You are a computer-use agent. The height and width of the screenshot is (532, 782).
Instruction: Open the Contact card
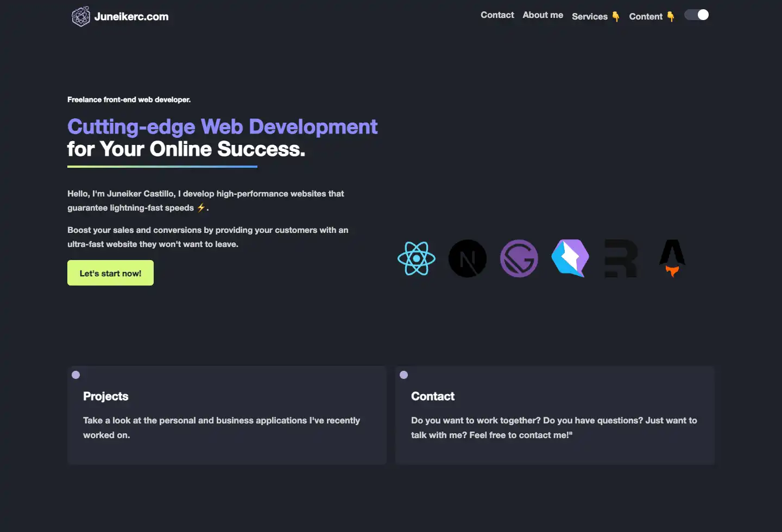click(x=554, y=415)
